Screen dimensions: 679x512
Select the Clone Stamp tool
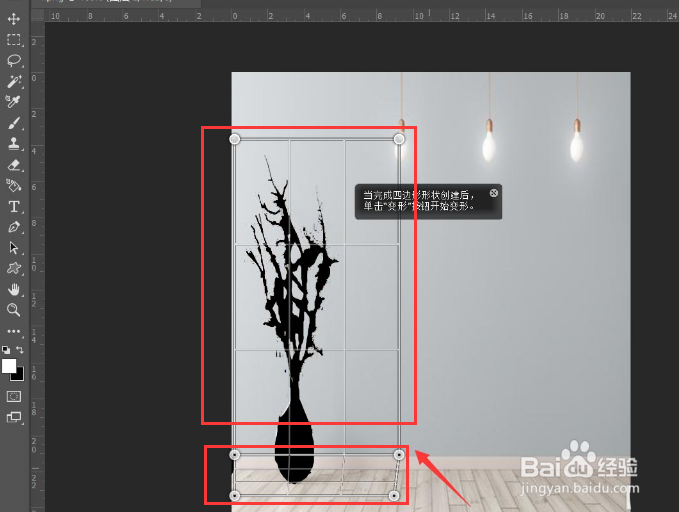(x=13, y=143)
